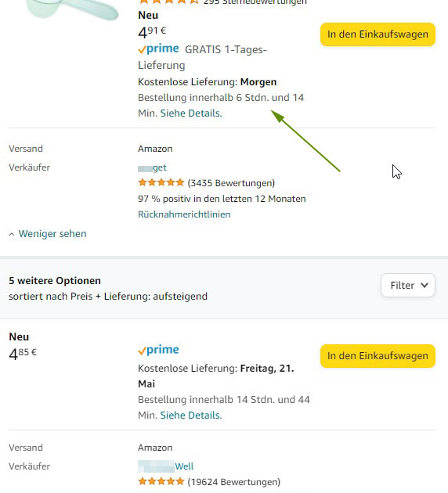
Task: Click the '5 weitere Optionen' heading
Action: (55, 280)
